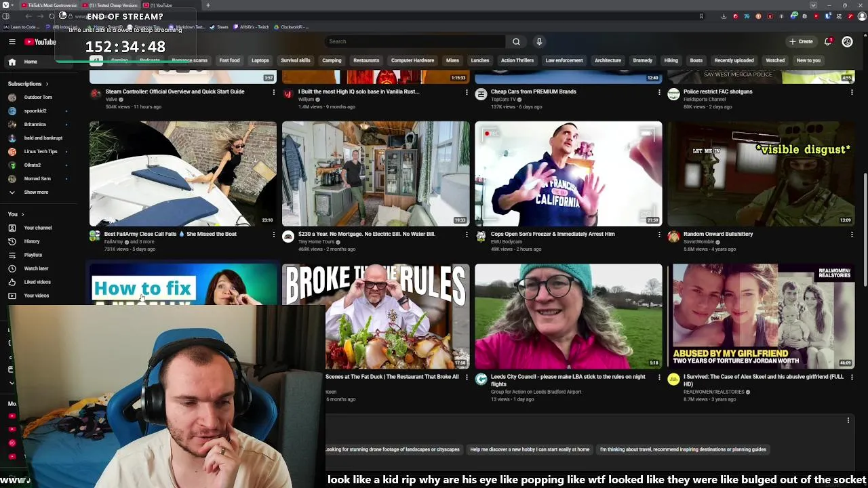Open Liked videos

(37, 282)
